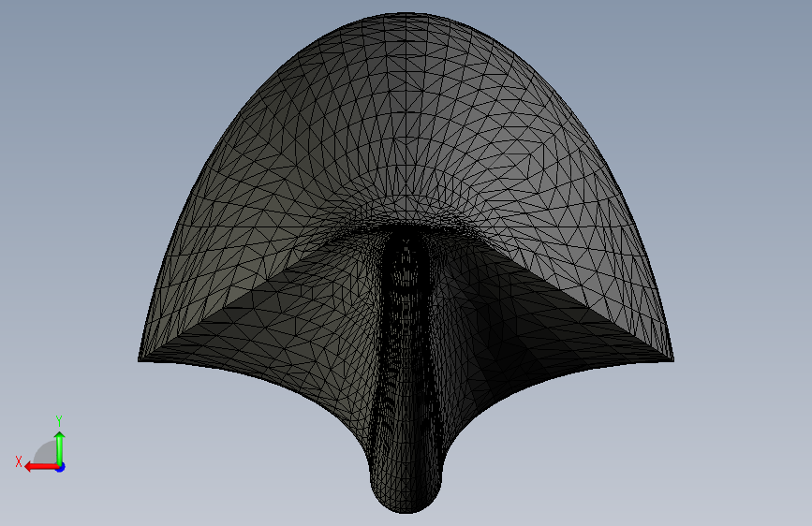Select the rounded bottom tip of the meshed model
This screenshot has width=812, height=526.
coord(406,491)
